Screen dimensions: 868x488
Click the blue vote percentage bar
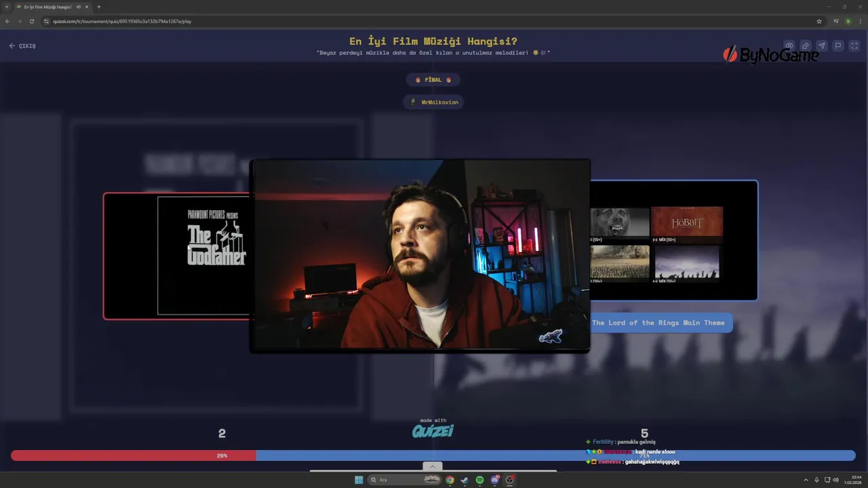(x=555, y=455)
